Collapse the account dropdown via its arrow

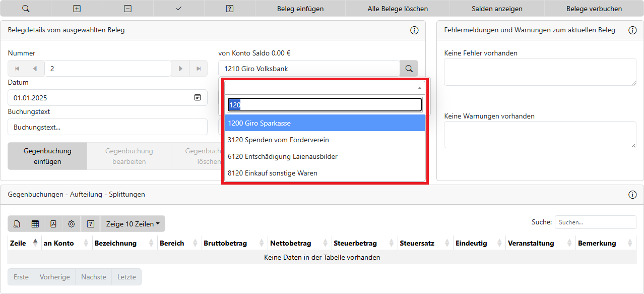coord(419,88)
